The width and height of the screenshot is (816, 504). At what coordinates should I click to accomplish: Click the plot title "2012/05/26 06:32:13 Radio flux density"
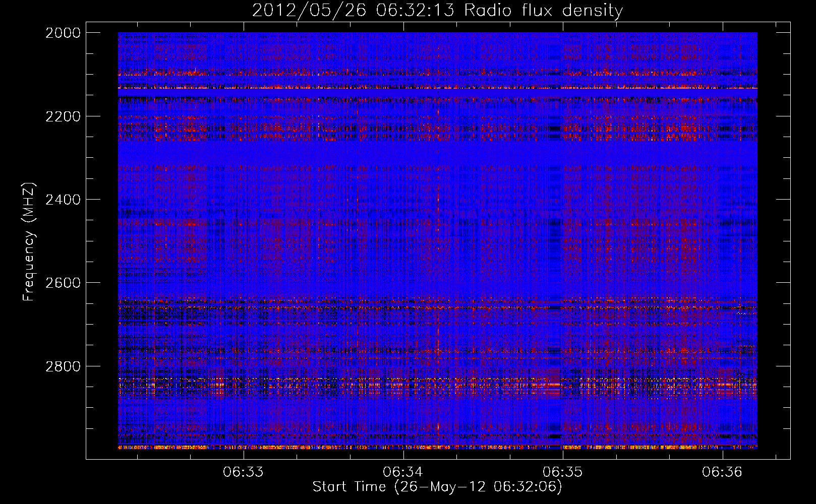click(437, 10)
